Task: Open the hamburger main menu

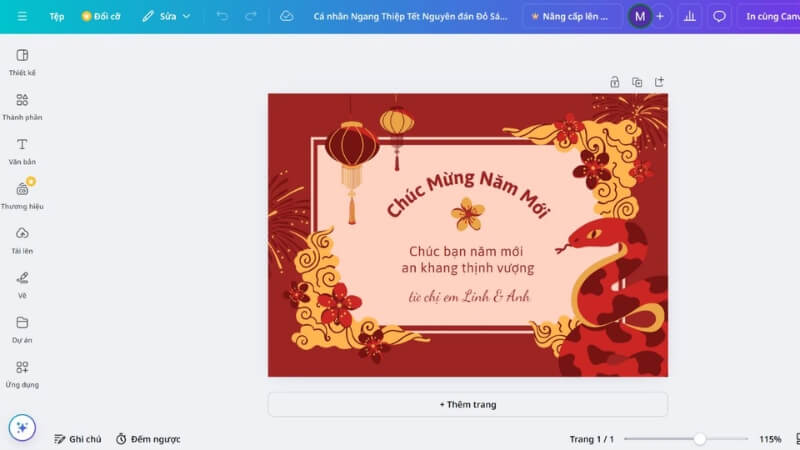Action: pos(22,16)
